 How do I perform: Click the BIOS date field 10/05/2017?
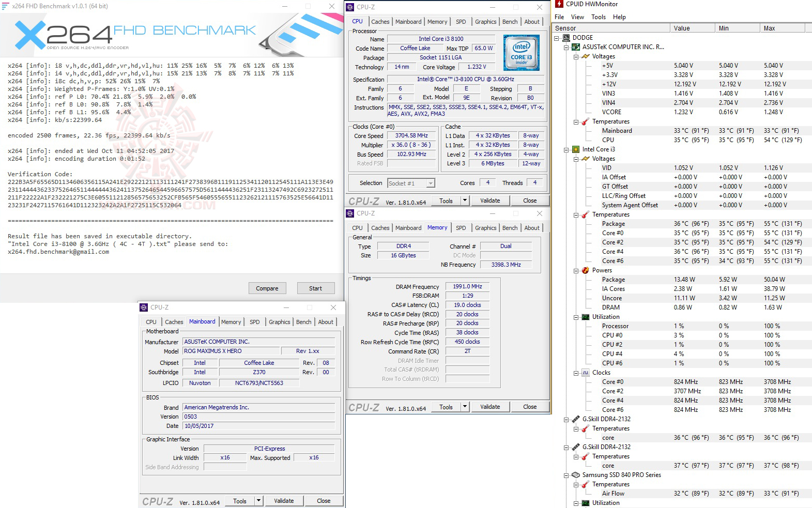pyautogui.click(x=259, y=426)
